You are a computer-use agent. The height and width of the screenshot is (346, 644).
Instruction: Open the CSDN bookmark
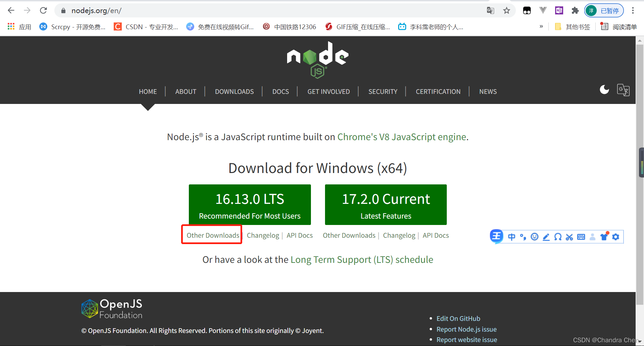146,27
